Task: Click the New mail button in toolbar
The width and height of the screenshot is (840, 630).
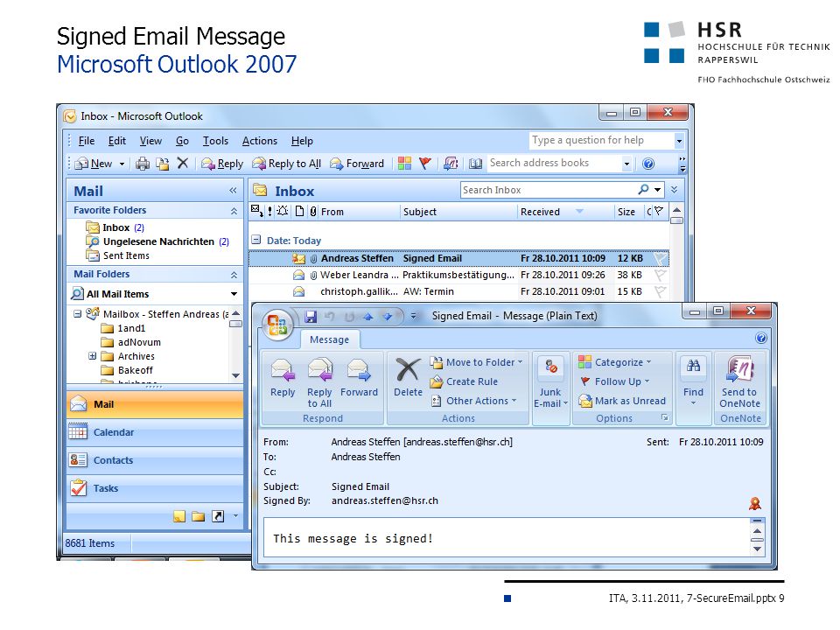Action: 94,164
